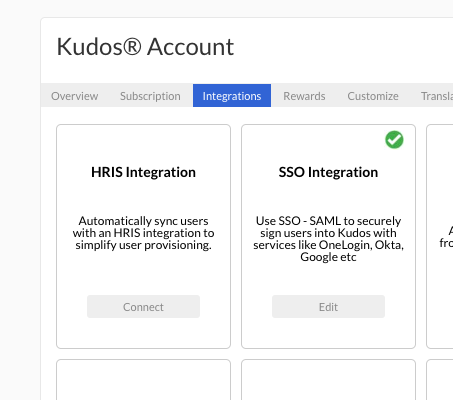Open the Customize tab
The width and height of the screenshot is (453, 400).
pyautogui.click(x=373, y=96)
